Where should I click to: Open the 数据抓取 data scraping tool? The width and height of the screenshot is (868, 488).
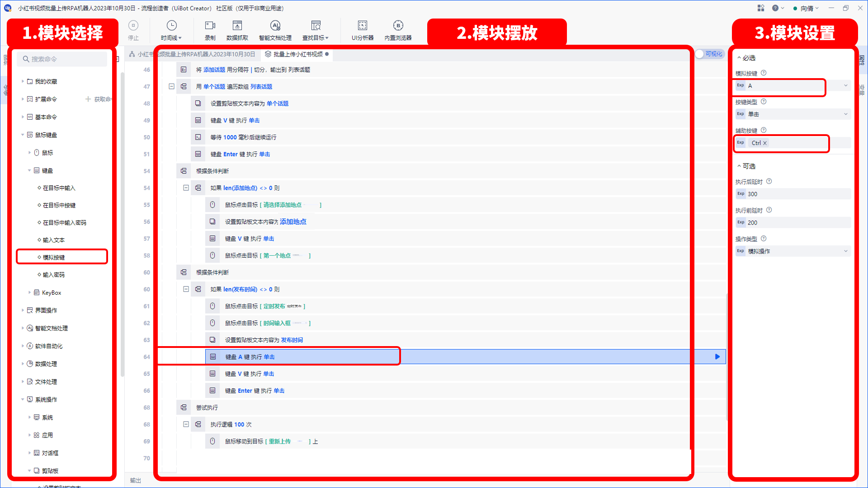pos(237,30)
